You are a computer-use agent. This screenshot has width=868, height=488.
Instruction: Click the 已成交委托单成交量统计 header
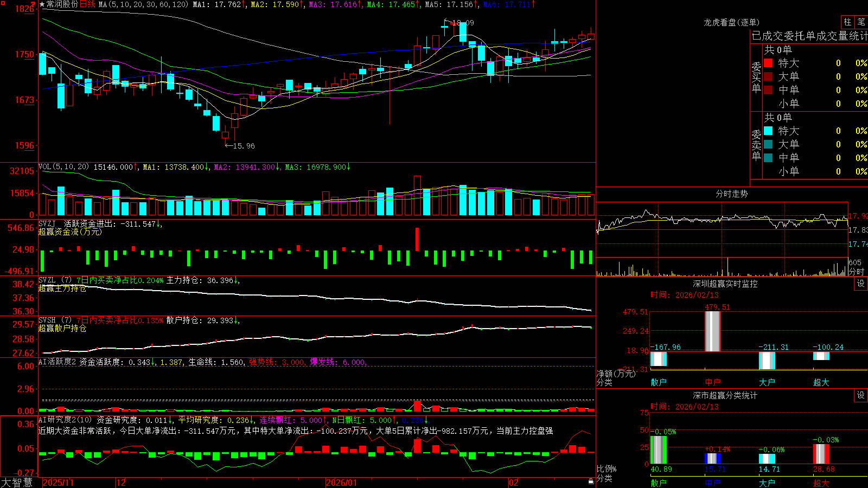(x=809, y=36)
